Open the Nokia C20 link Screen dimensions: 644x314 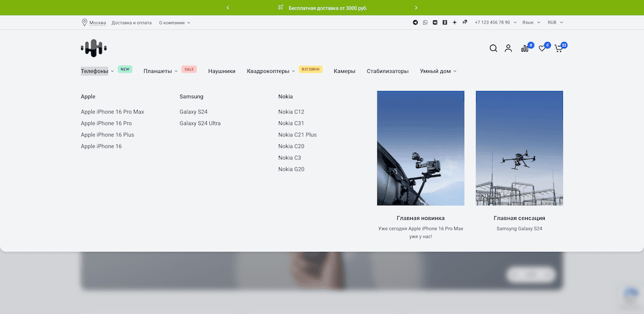(x=291, y=146)
